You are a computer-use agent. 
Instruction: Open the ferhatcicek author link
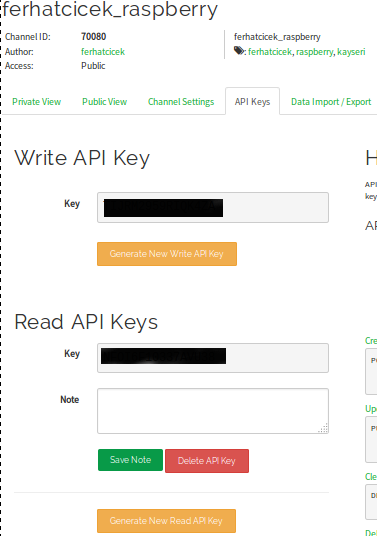coord(103,52)
